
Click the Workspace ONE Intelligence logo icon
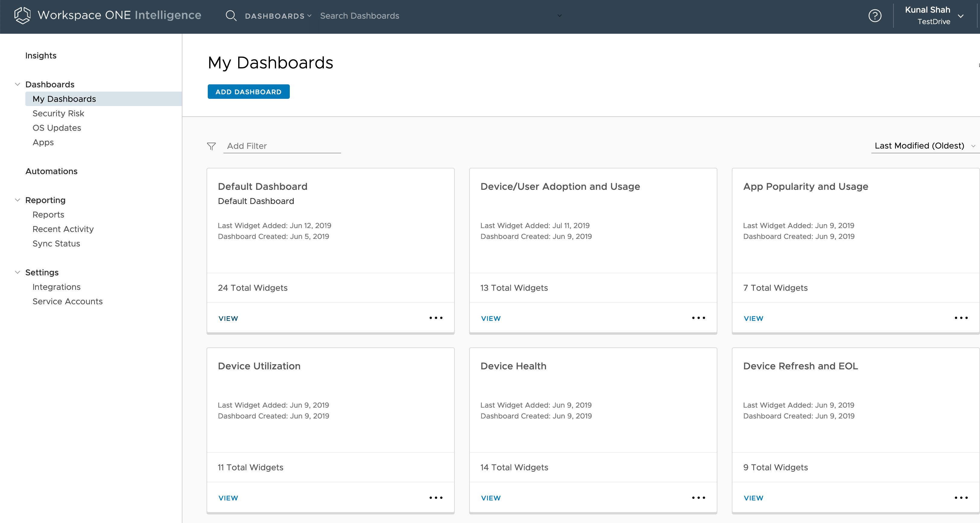click(x=22, y=16)
